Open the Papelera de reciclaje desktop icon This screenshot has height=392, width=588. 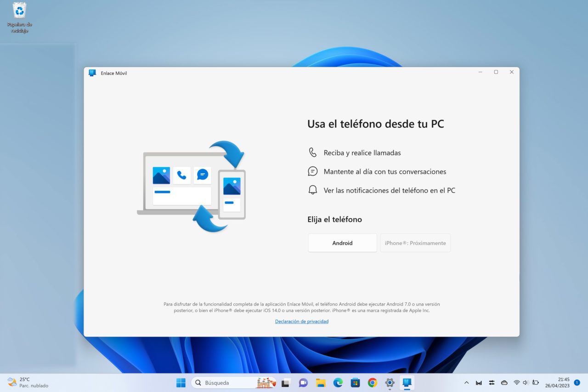(x=19, y=18)
